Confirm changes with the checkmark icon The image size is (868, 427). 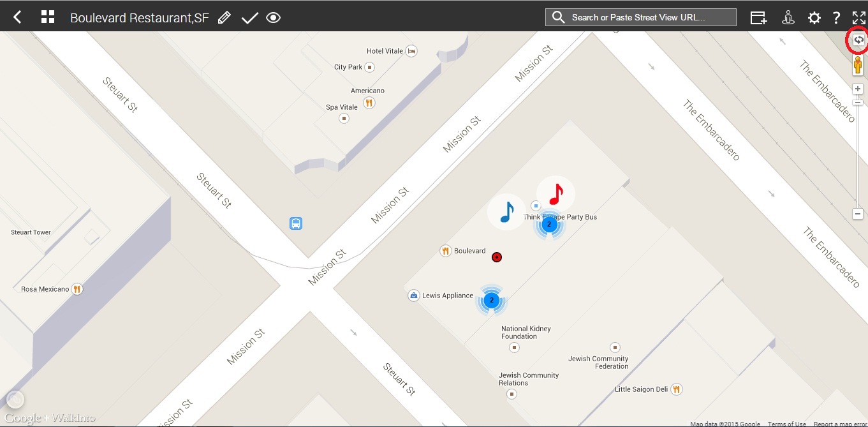pyautogui.click(x=249, y=18)
